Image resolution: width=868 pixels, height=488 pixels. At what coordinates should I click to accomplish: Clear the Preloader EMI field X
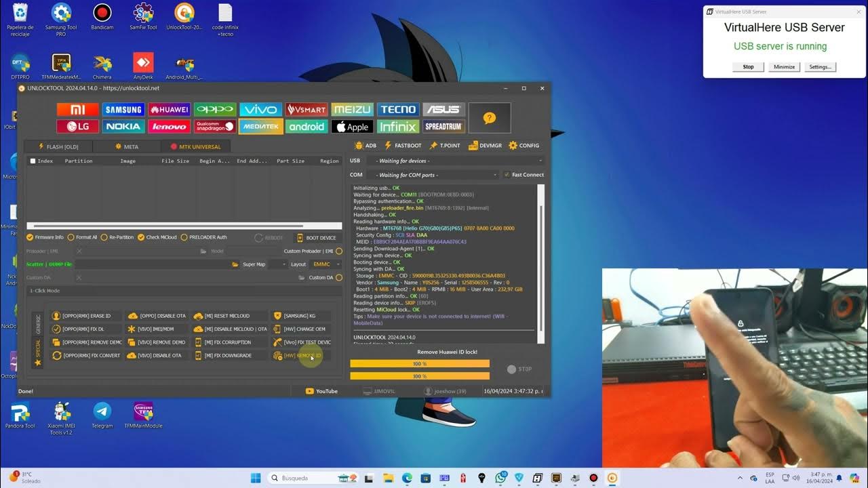click(x=79, y=251)
